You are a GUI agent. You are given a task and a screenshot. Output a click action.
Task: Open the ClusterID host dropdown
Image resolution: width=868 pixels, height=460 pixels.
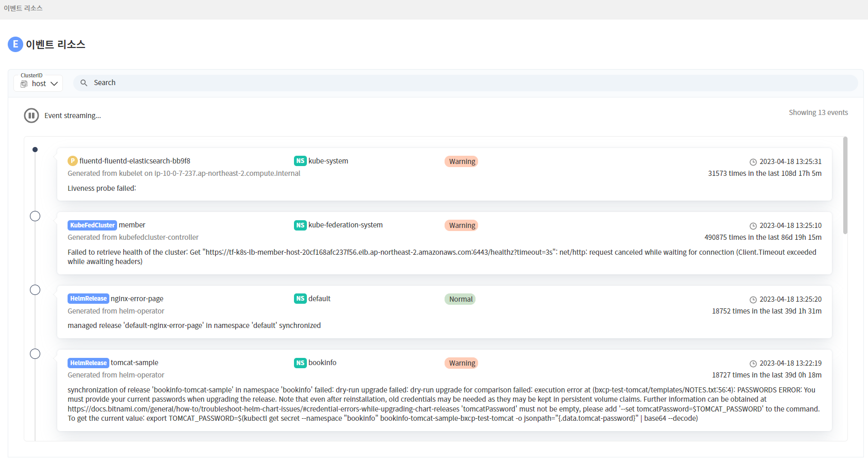[39, 83]
